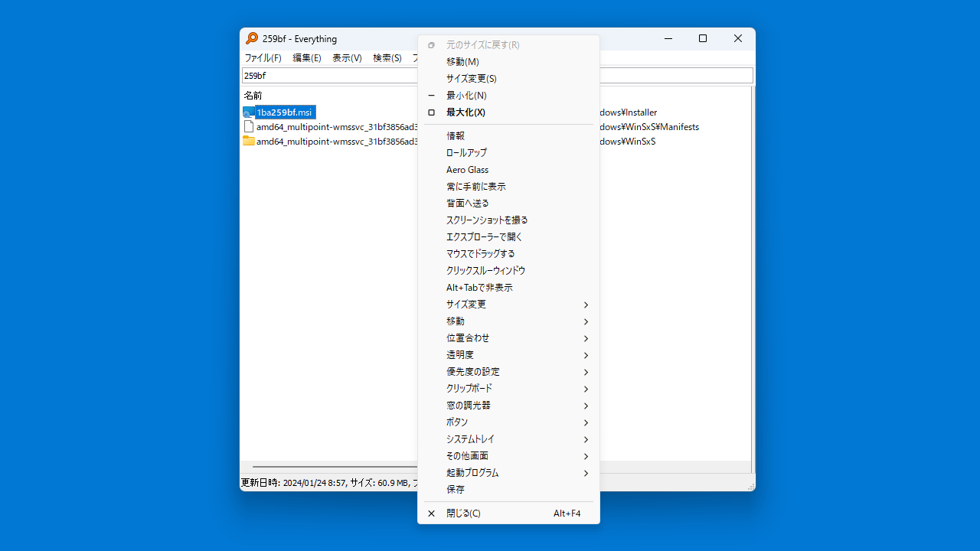This screenshot has height=551, width=980.
Task: Toggle 常に手前に表示 option
Action: (508, 187)
